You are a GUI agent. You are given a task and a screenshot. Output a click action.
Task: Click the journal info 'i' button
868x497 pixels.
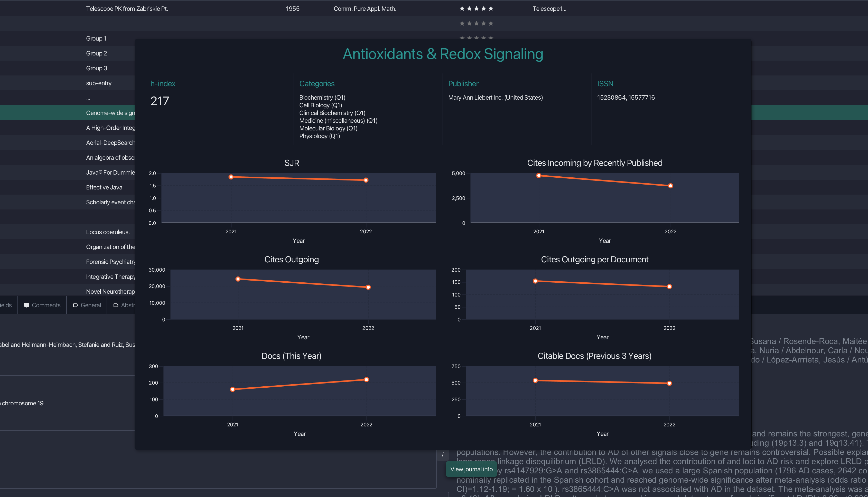point(443,455)
